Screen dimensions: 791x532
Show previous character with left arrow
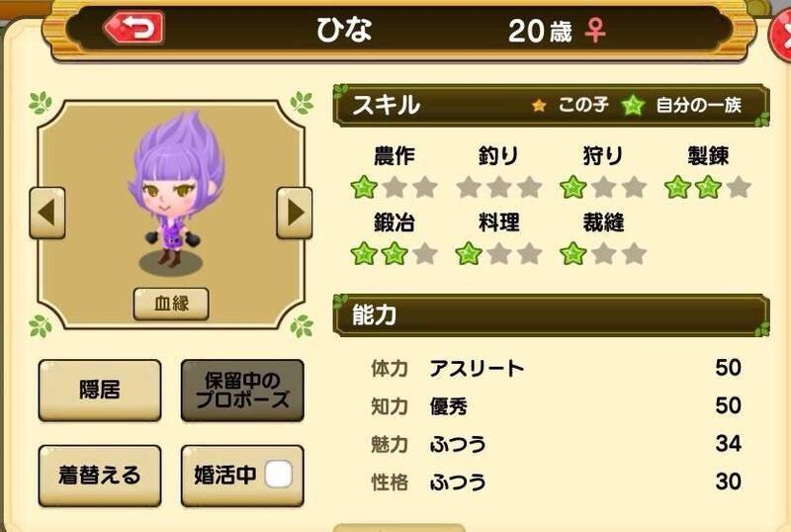(47, 213)
